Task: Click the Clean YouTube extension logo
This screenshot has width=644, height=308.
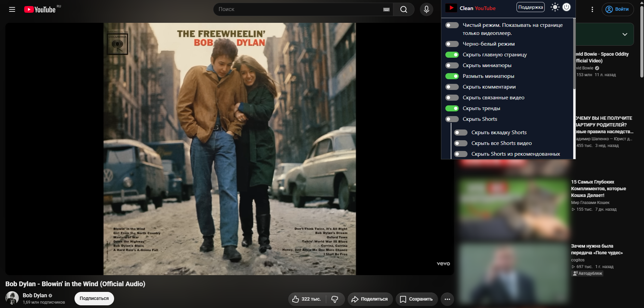Action: pos(451,8)
